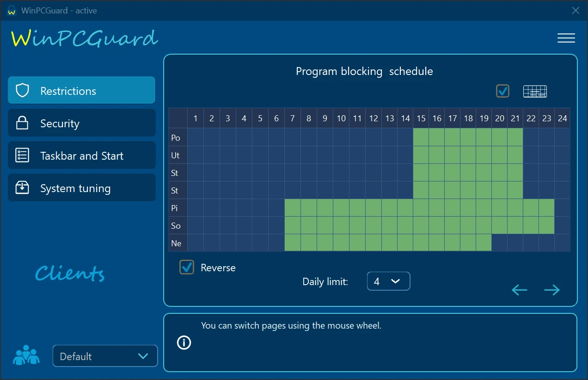The image size is (588, 380).
Task: Toggle So row cell at hour 23
Action: [547, 225]
